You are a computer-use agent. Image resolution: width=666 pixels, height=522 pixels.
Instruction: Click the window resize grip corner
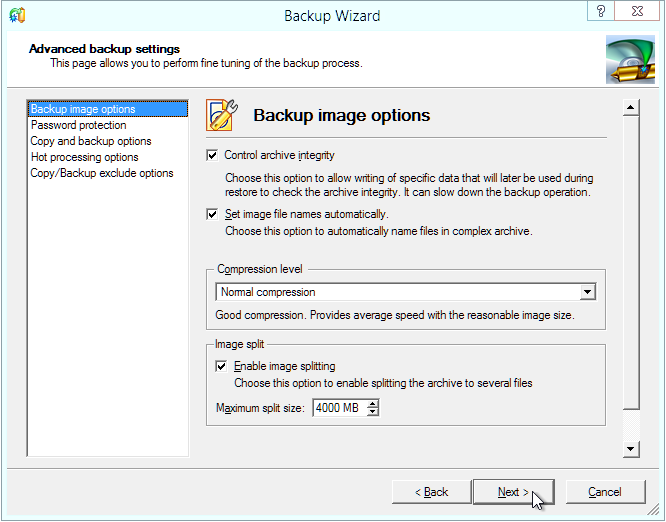click(x=652, y=508)
